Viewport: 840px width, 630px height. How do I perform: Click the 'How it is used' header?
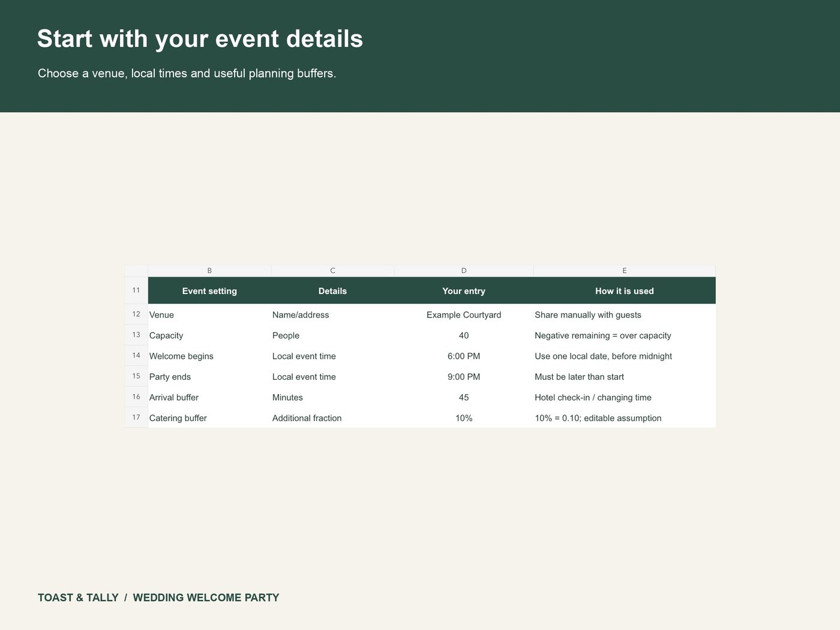tap(625, 291)
